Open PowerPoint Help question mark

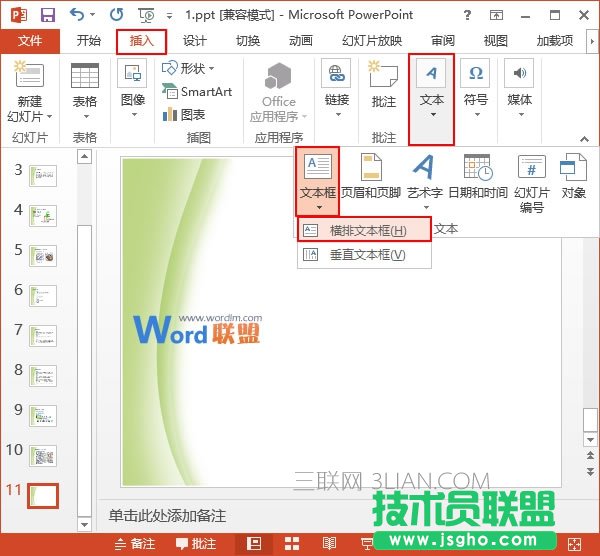pos(467,15)
